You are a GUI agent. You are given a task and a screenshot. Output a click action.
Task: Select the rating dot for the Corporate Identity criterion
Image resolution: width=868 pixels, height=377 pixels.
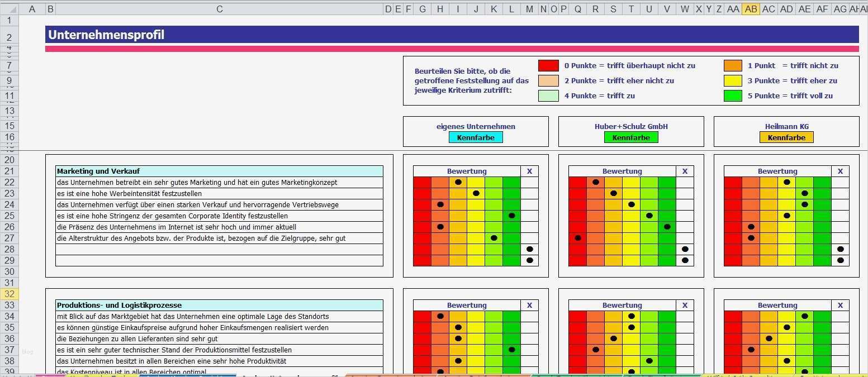511,216
